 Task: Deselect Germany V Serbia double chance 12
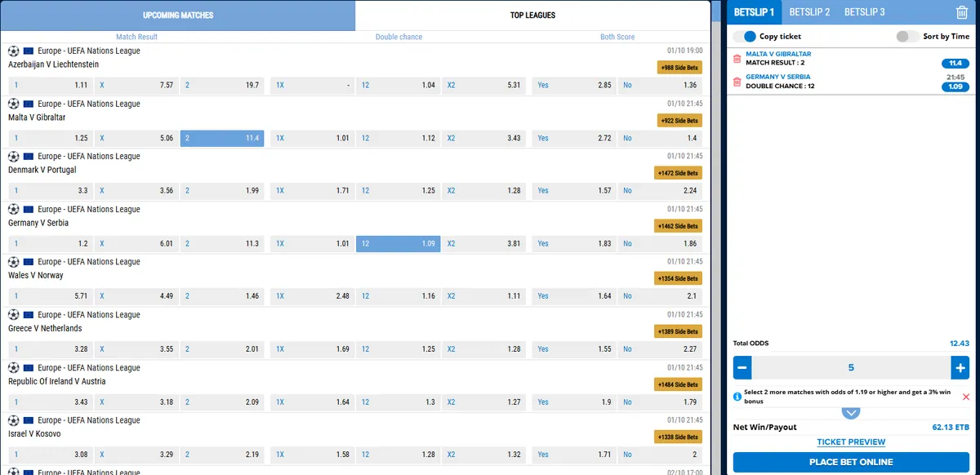point(398,243)
